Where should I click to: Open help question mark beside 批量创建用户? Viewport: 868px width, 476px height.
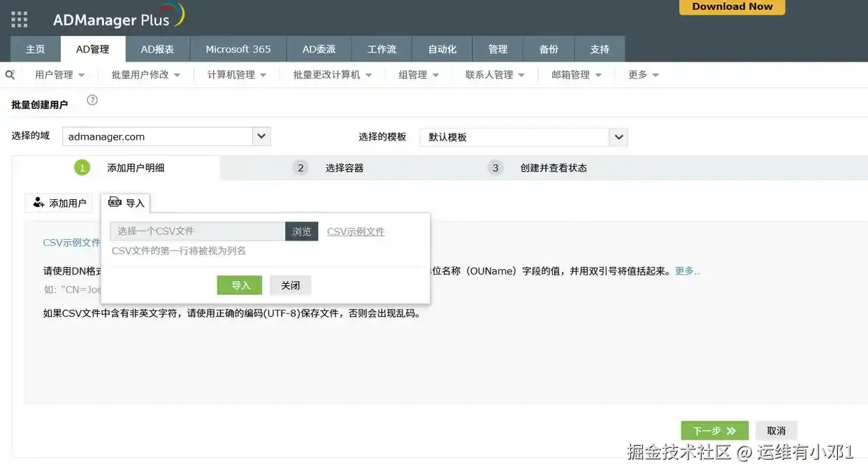coord(92,100)
